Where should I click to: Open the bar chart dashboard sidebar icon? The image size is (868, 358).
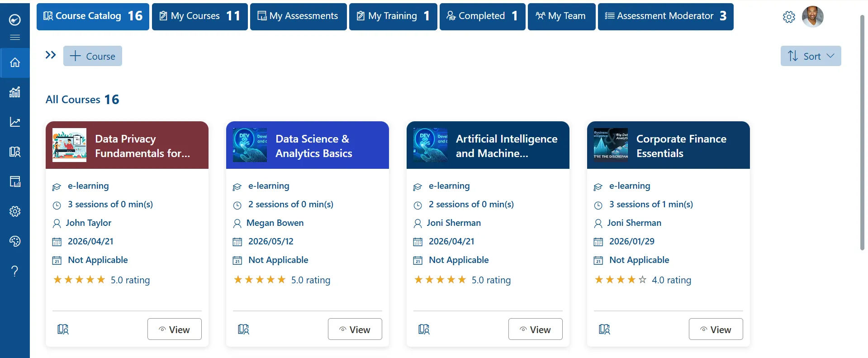[15, 92]
